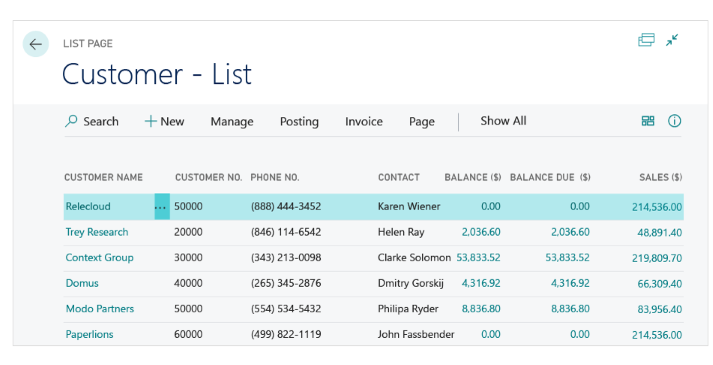Click Context Group balance 53,833.52
Image resolution: width=713 pixels, height=365 pixels.
point(478,258)
